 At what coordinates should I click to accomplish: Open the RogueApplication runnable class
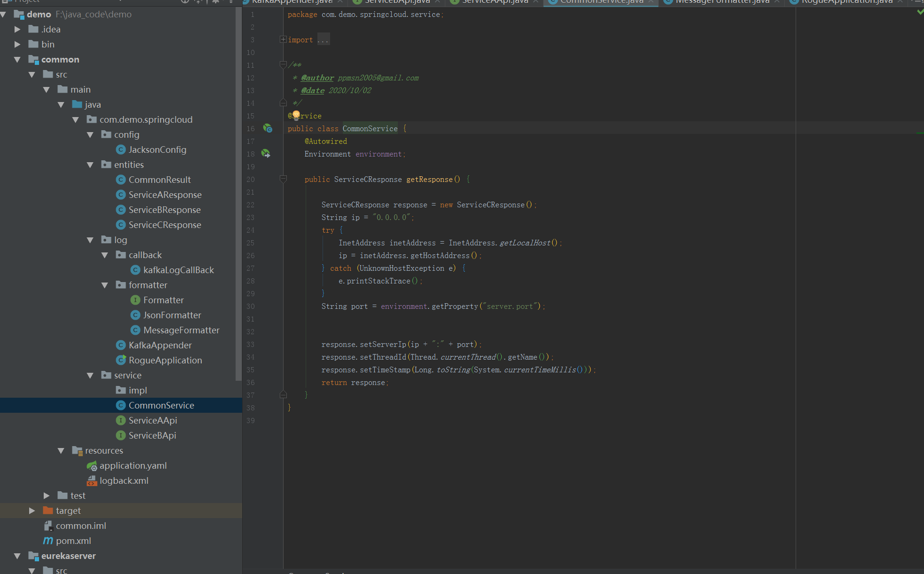point(165,360)
